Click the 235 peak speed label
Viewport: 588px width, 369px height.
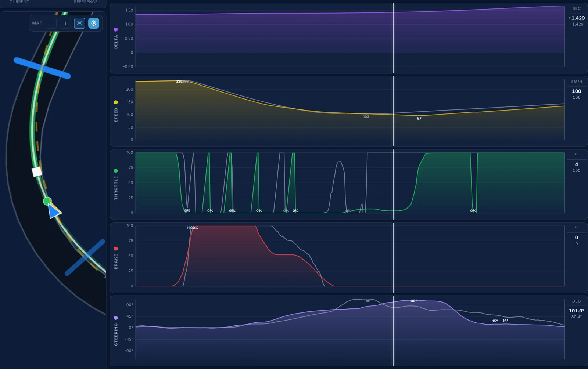pos(179,82)
